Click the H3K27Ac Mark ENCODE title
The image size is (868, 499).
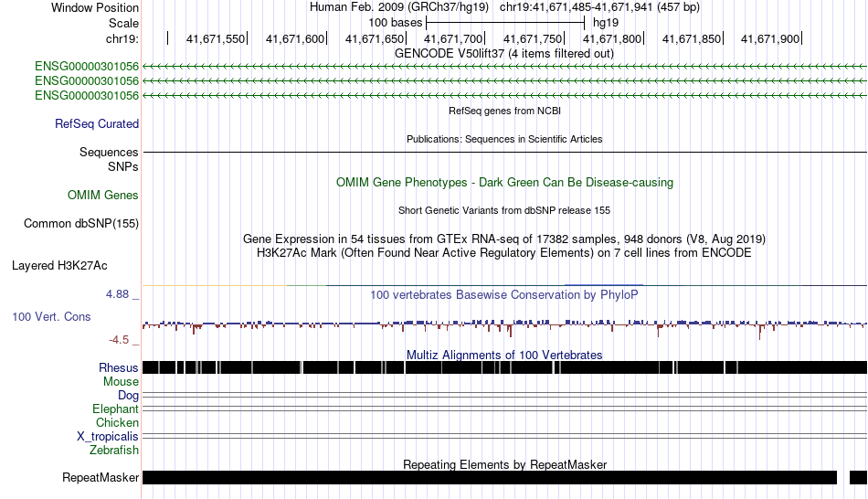[x=504, y=253]
